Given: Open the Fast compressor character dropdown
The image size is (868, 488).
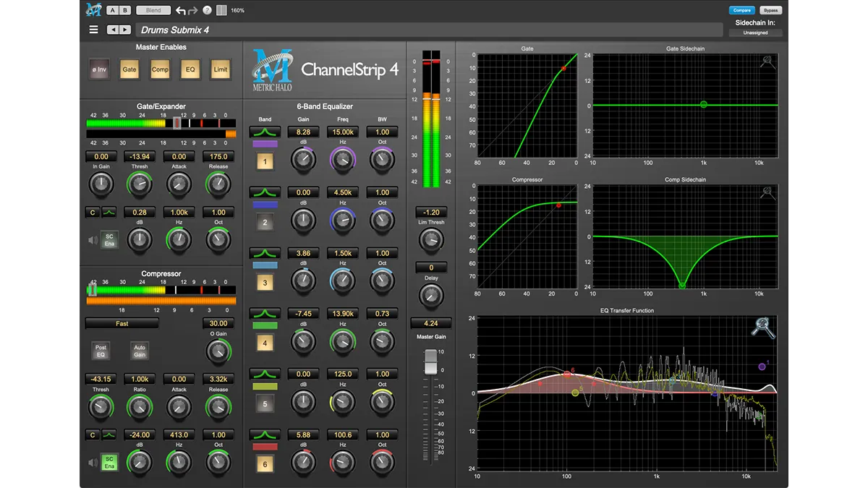Looking at the screenshot, I should 122,323.
